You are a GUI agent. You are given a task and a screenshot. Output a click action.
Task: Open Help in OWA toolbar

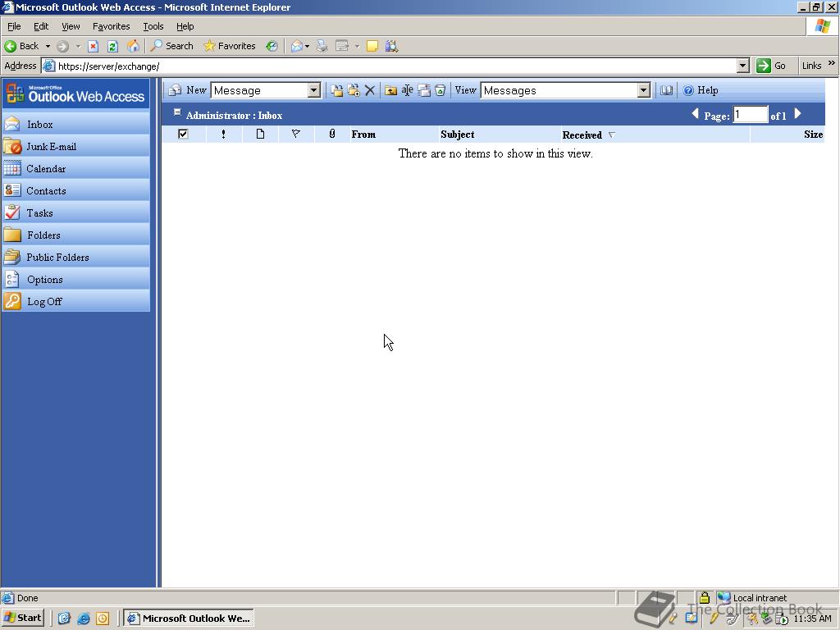(701, 90)
